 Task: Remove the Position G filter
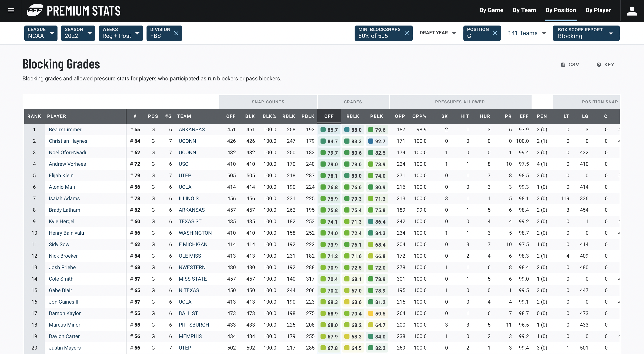pyautogui.click(x=495, y=33)
